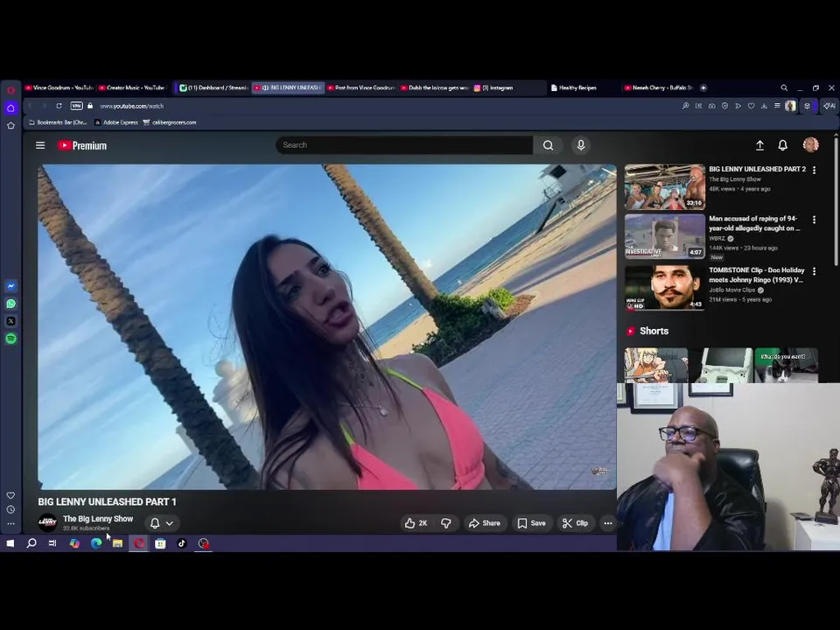Switch to Neneh Cherry Buffalo Stance tab
This screenshot has width=840, height=630.
click(659, 87)
